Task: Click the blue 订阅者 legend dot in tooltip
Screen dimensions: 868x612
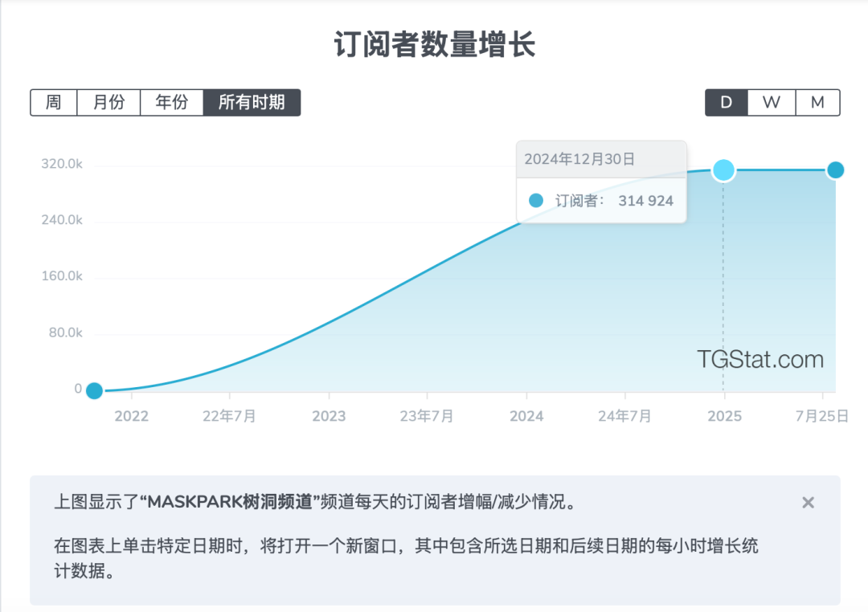Action: [536, 200]
